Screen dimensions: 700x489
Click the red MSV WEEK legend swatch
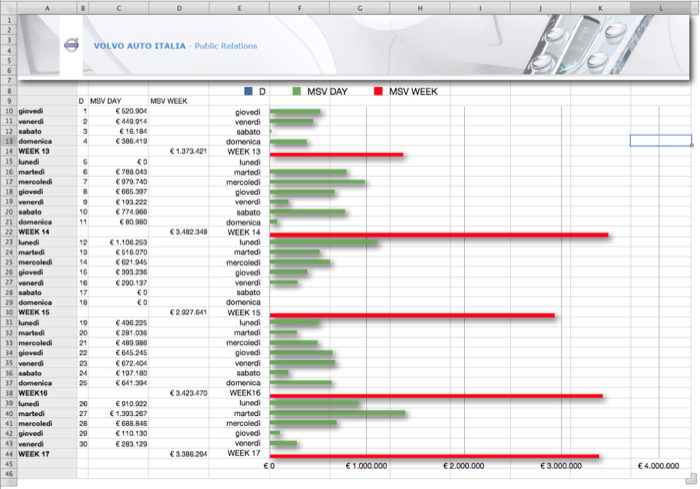379,91
